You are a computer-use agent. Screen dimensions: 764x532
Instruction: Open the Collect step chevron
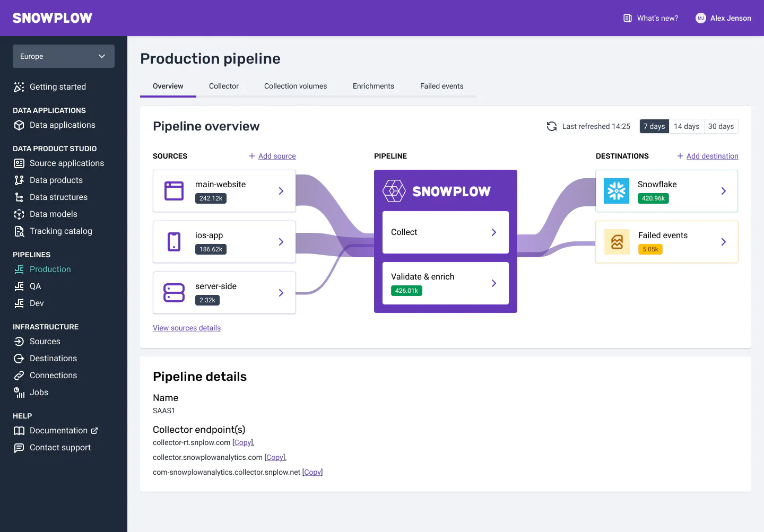494,232
